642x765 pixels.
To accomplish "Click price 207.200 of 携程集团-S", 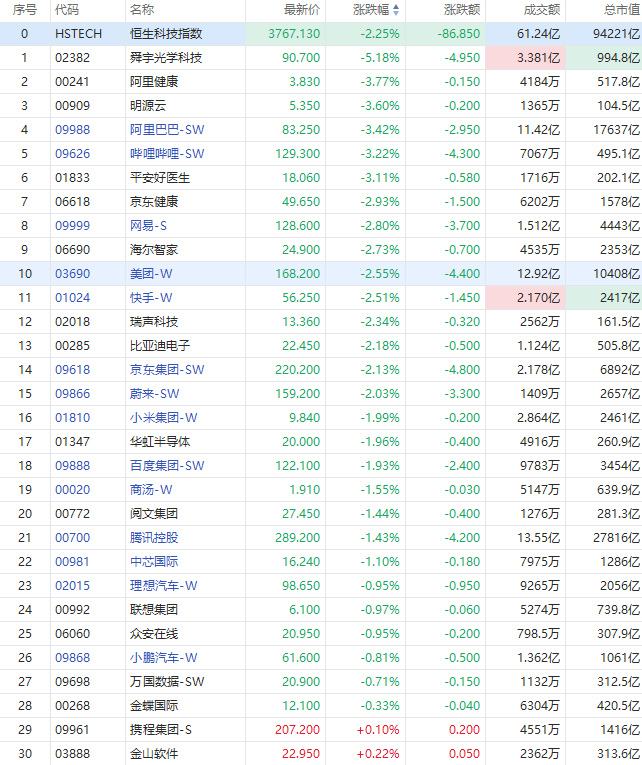I will pos(298,730).
